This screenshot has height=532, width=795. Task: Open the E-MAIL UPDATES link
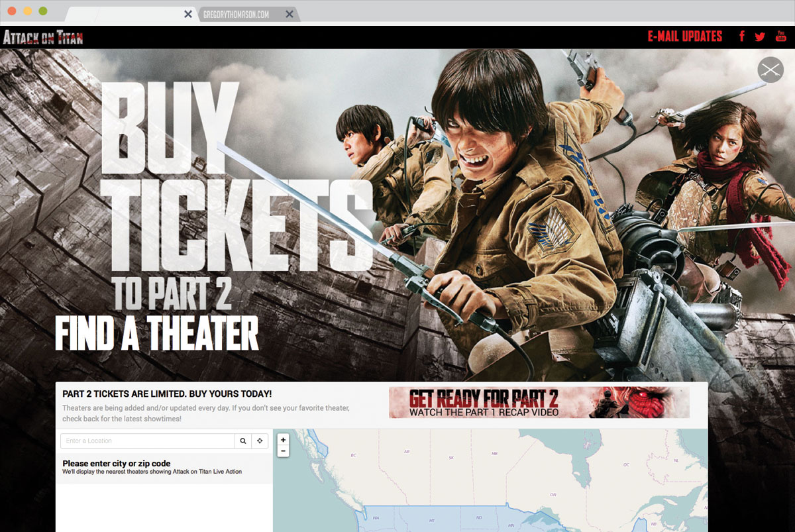click(x=684, y=36)
